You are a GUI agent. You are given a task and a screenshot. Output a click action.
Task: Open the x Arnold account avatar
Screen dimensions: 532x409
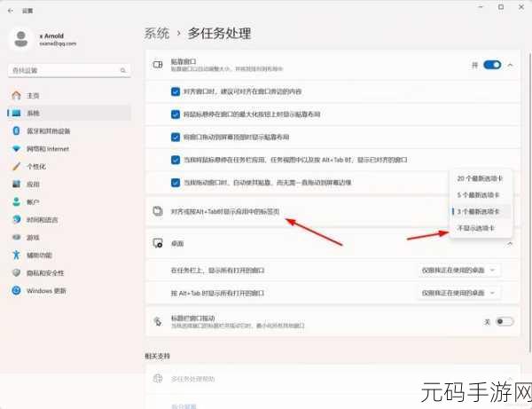[21, 39]
